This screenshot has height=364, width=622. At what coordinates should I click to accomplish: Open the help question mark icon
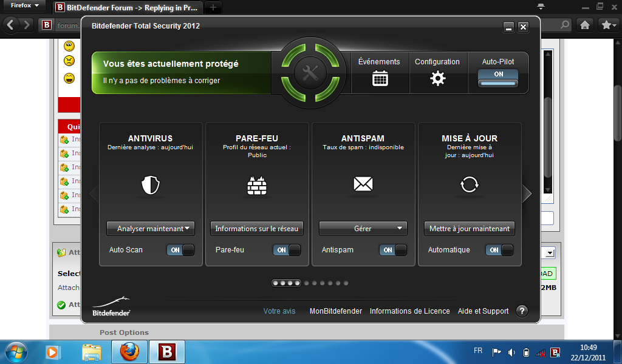522,311
